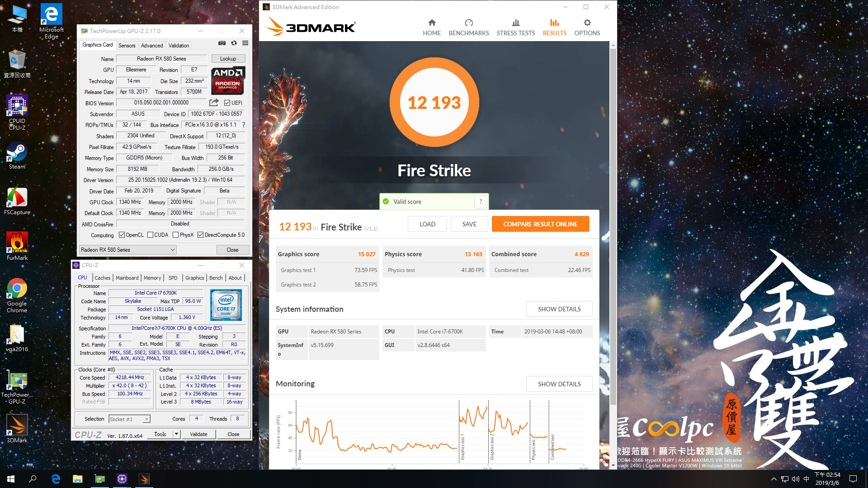The image size is (868, 488).
Task: Click the LOAD button in 3DMark
Action: [x=427, y=224]
